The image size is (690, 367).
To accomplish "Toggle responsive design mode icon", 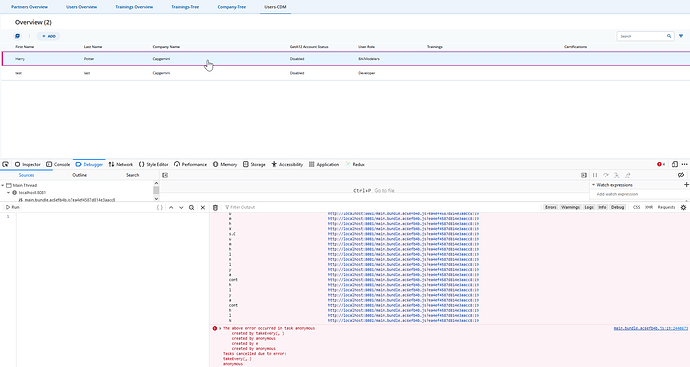I will pyautogui.click(x=675, y=164).
